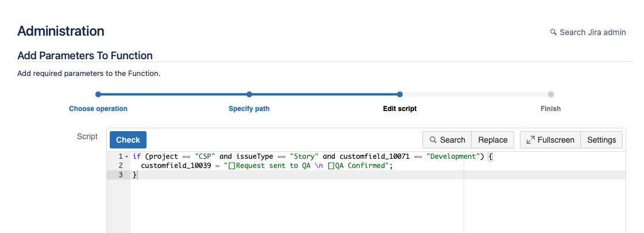The height and width of the screenshot is (233, 644).
Task: Click line number 2 in the editor gutter
Action: [120, 166]
